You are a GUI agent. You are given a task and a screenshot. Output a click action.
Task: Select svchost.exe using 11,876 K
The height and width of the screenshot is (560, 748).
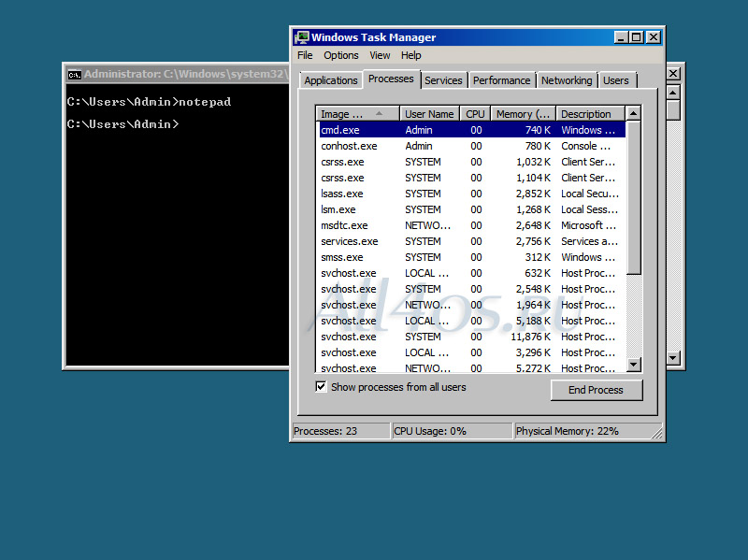pos(472,337)
